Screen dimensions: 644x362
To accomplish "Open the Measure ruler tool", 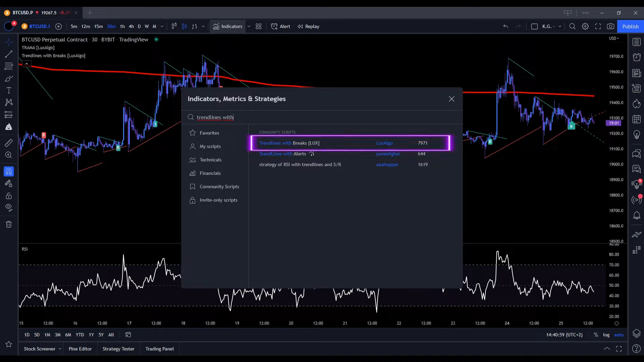I will pyautogui.click(x=8, y=143).
